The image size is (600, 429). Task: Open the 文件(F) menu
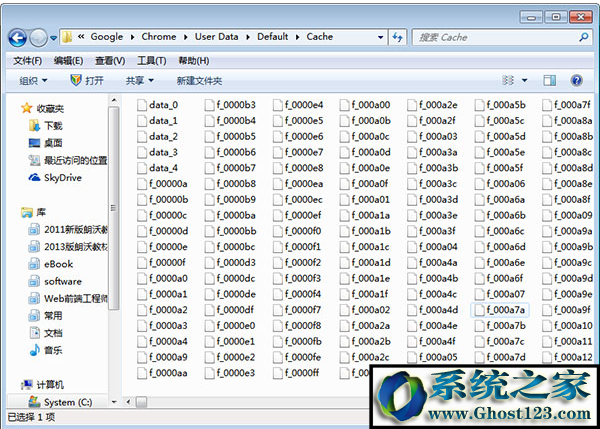coord(27,61)
